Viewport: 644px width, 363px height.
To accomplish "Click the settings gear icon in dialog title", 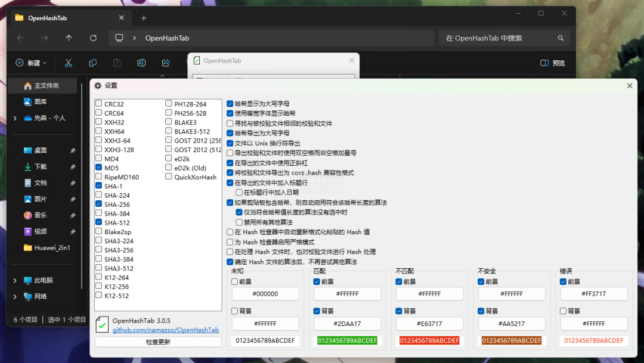I will tap(98, 85).
